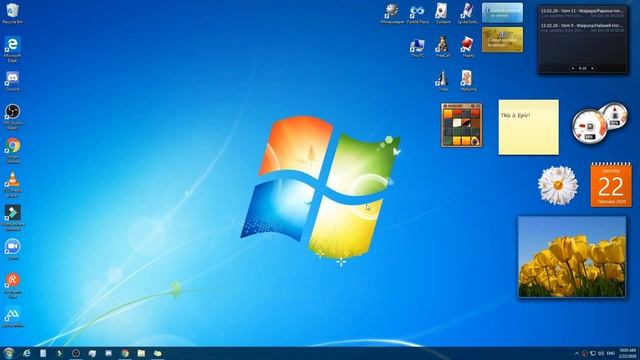Viewport: 640px width, 360px height.
Task: Open the Discord desktop shortcut
Action: tap(12, 81)
